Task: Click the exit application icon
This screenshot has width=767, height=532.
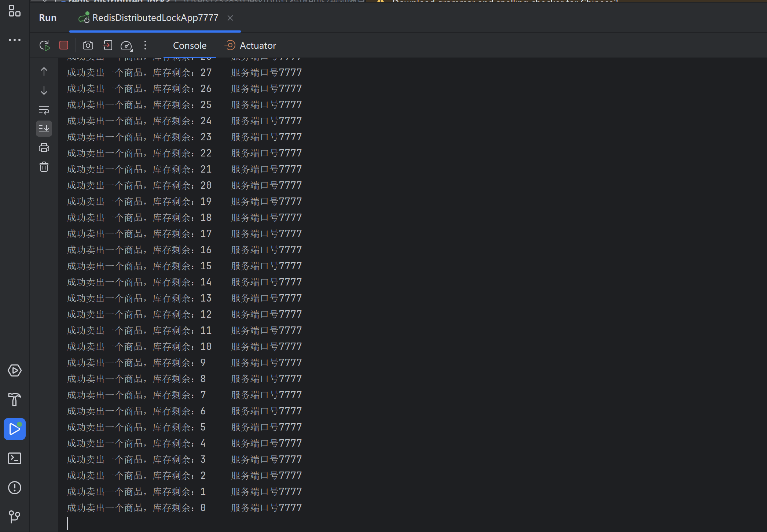Action: click(107, 45)
